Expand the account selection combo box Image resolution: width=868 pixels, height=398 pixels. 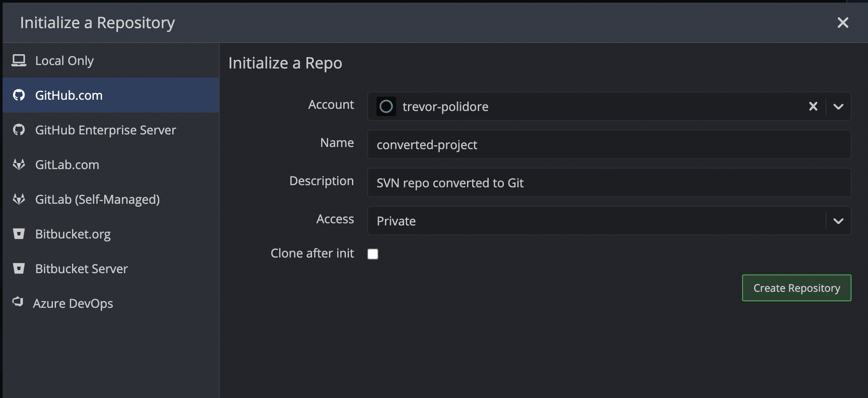838,106
